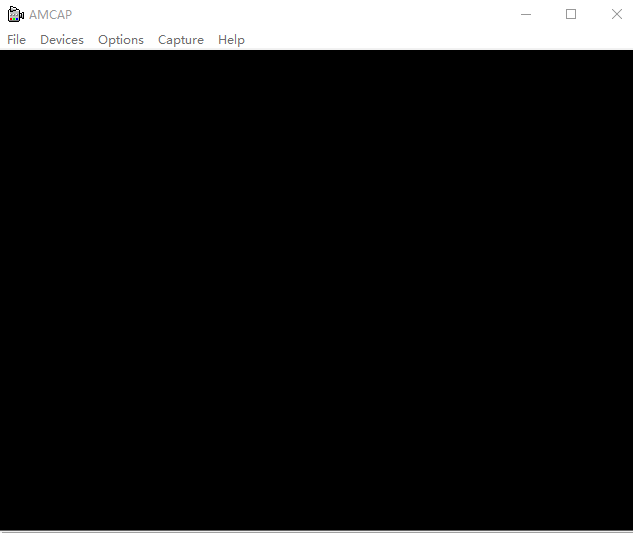Maximize the AMCAP window
Image resolution: width=633 pixels, height=533 pixels.
pos(571,14)
